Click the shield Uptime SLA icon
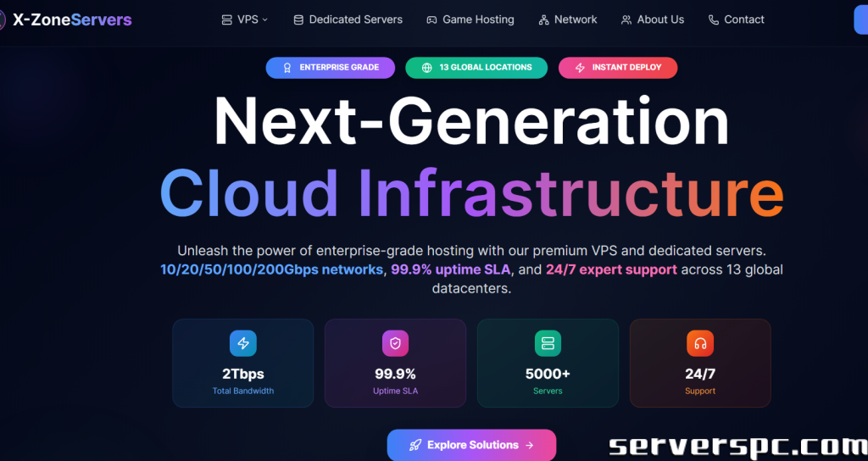The width and height of the screenshot is (868, 461). point(395,343)
